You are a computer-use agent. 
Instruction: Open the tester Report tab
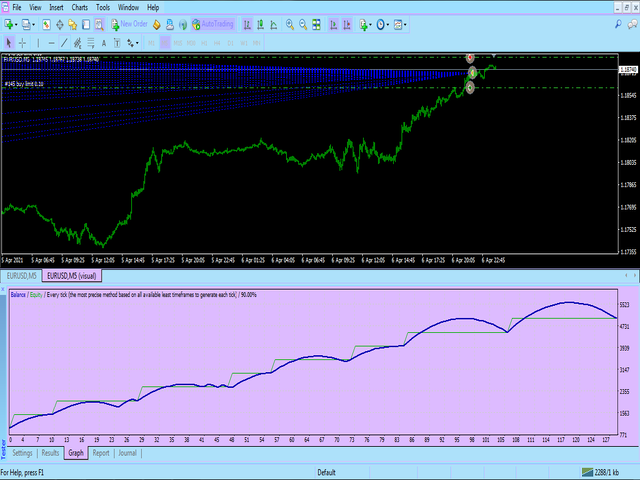tap(101, 453)
